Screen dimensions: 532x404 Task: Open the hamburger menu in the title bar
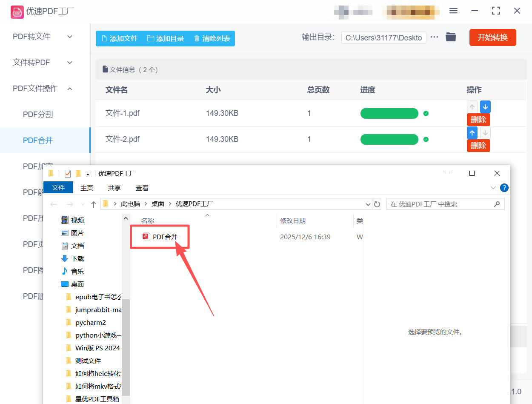[453, 11]
